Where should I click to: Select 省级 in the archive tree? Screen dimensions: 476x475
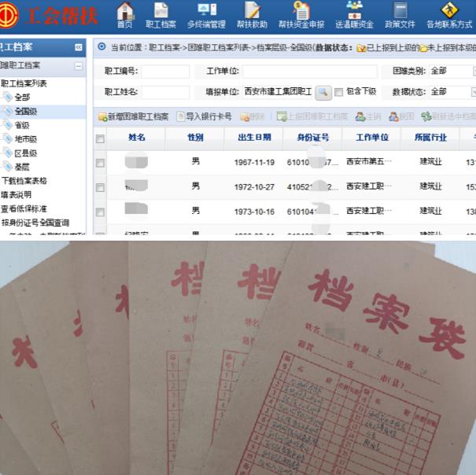click(x=21, y=125)
